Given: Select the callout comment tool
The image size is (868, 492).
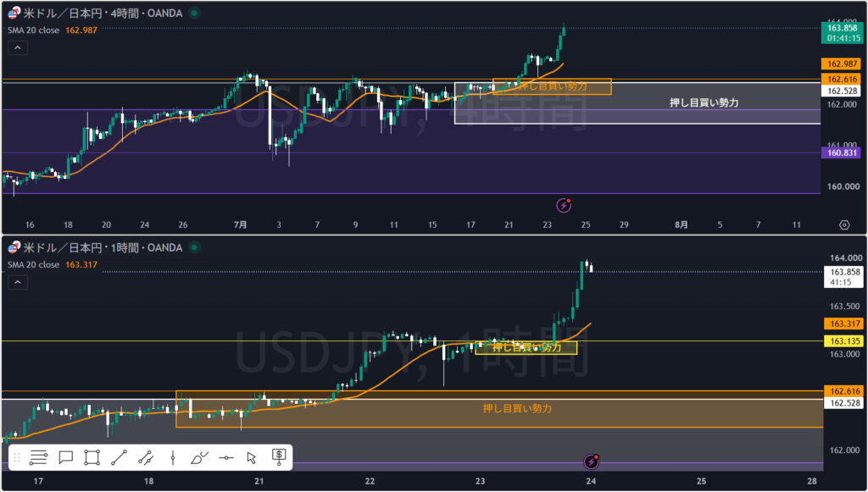Looking at the screenshot, I should coord(66,458).
